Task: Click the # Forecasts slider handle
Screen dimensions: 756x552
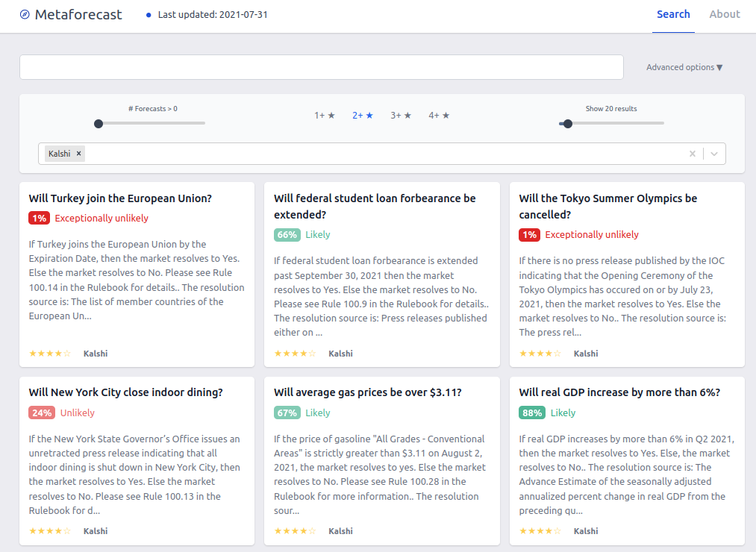Action: pos(99,123)
